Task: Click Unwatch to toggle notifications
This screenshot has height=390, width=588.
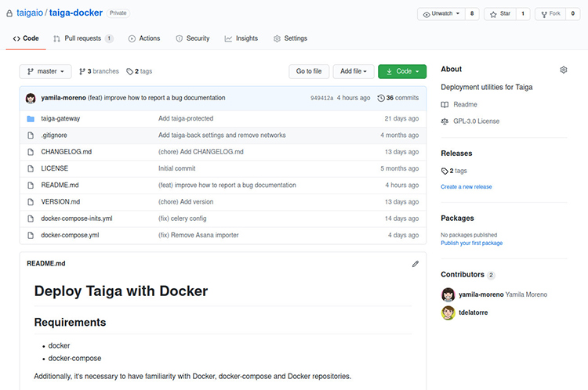Action: (x=440, y=14)
